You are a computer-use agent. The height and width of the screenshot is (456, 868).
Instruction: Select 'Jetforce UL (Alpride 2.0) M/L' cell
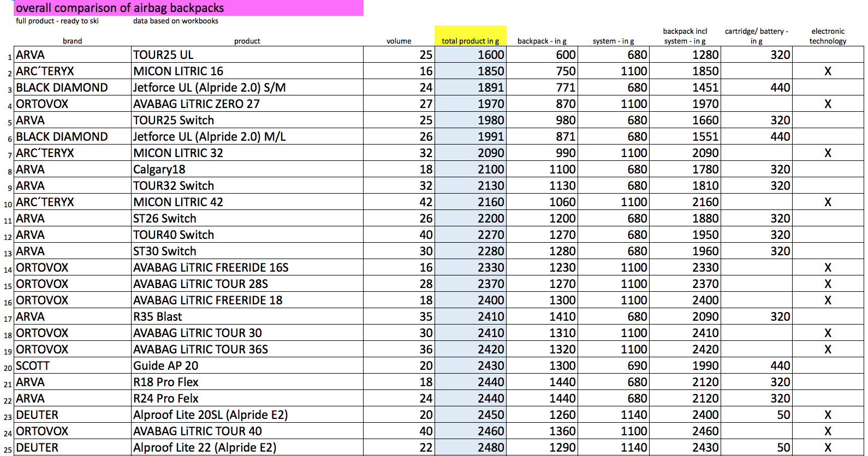(247, 136)
